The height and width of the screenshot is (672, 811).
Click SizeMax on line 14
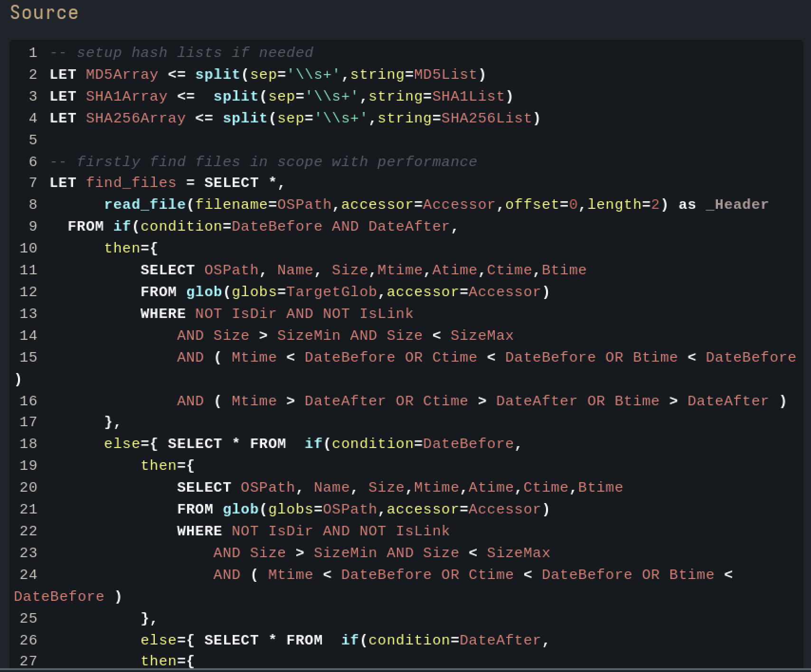pyautogui.click(x=482, y=336)
